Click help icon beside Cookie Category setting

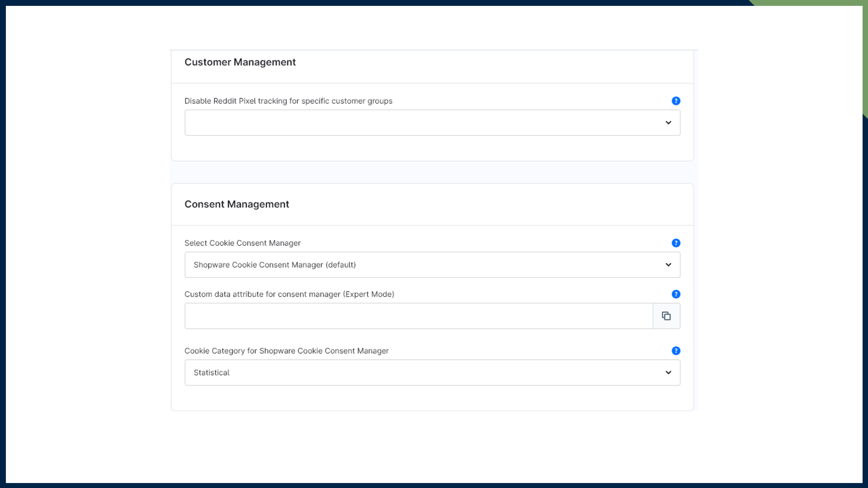(676, 351)
